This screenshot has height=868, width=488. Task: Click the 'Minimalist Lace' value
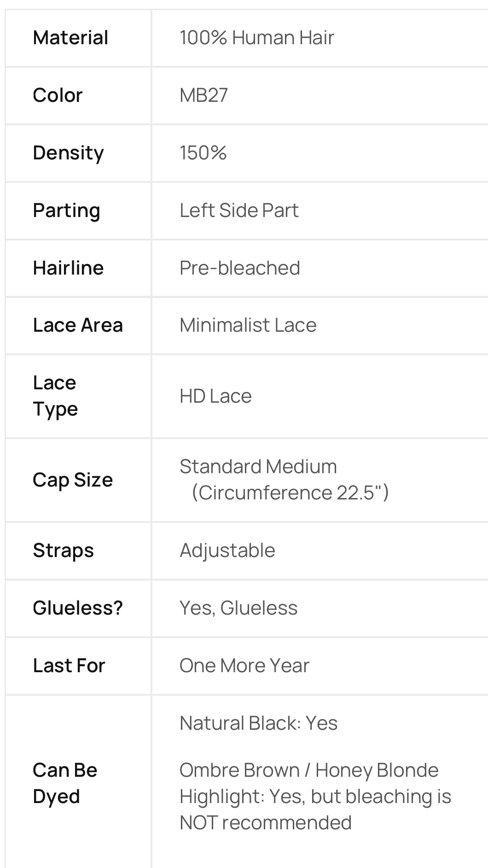pyautogui.click(x=248, y=325)
